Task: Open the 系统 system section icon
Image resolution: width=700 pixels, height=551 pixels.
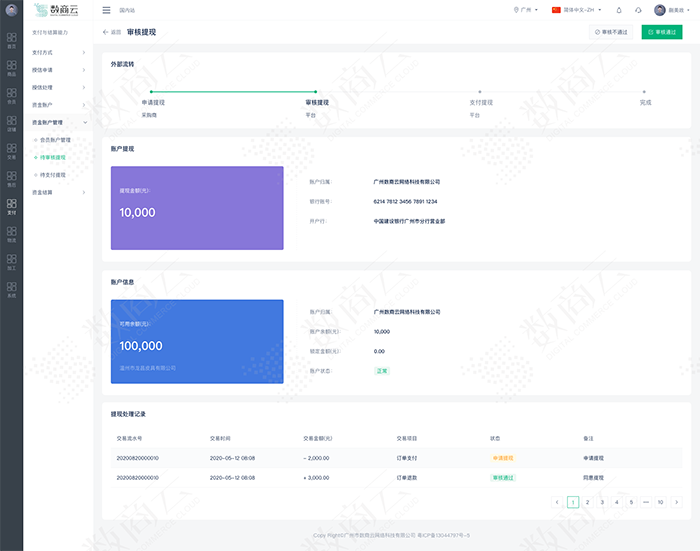Action: coord(12,290)
